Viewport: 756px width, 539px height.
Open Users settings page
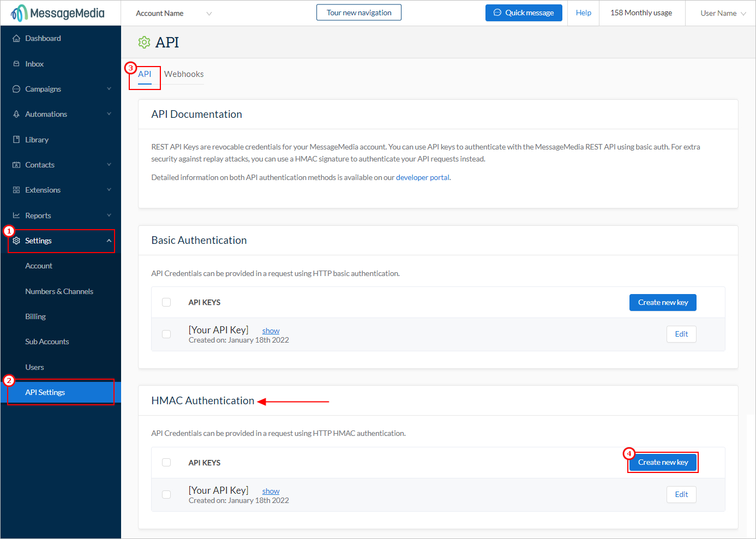(x=34, y=367)
